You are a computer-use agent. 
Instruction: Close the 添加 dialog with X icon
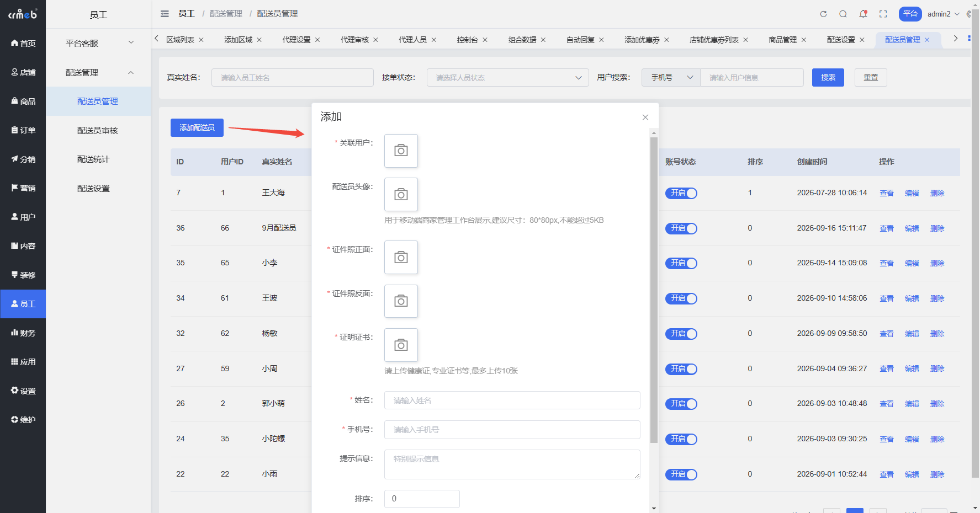645,117
